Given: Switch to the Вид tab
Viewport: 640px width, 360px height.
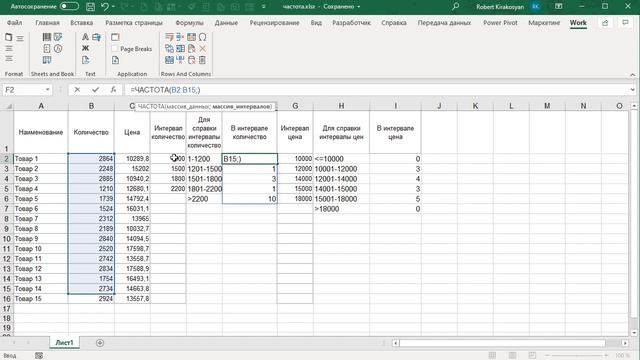Looking at the screenshot, I should tap(316, 23).
